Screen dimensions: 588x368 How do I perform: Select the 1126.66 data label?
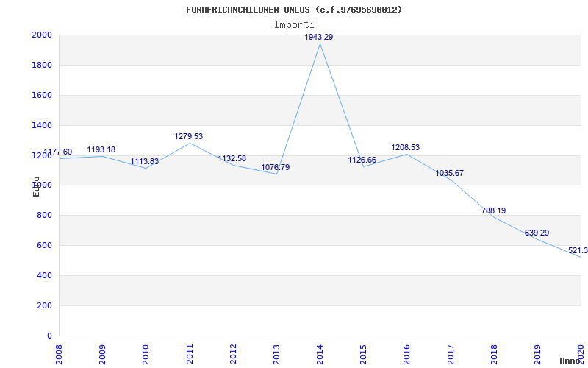pyautogui.click(x=362, y=160)
